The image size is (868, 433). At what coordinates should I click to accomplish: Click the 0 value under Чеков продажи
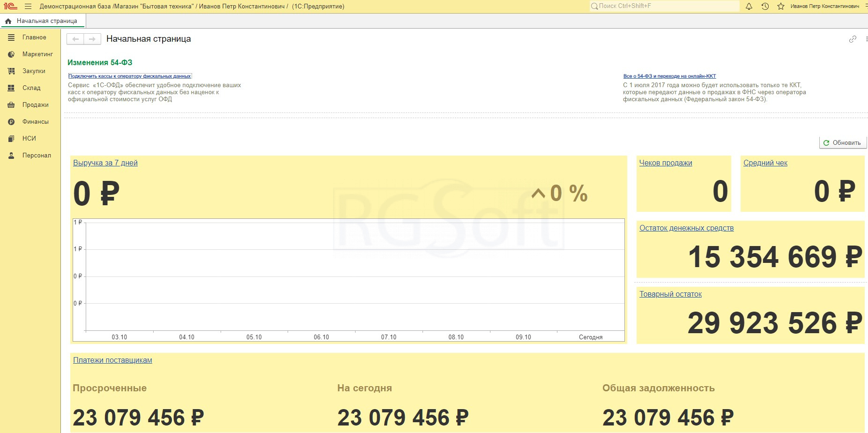(x=720, y=191)
